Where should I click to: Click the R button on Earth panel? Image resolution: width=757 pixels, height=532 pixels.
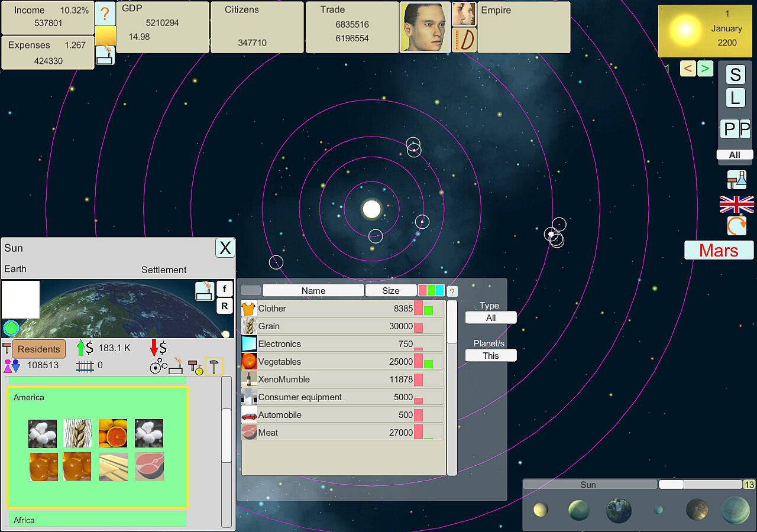[x=224, y=306]
